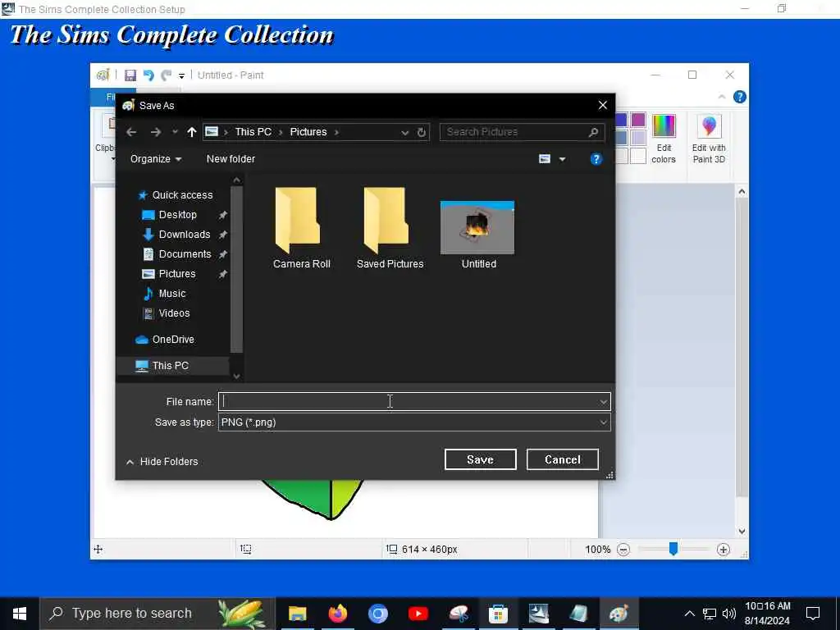Click the navigation pane scroll-down arrow
Image resolution: width=840 pixels, height=630 pixels.
click(236, 377)
